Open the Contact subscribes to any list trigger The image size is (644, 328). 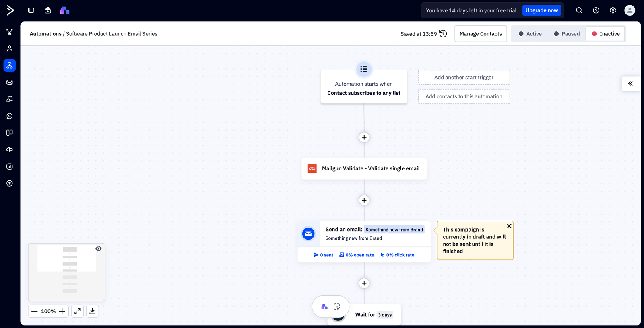tap(364, 86)
